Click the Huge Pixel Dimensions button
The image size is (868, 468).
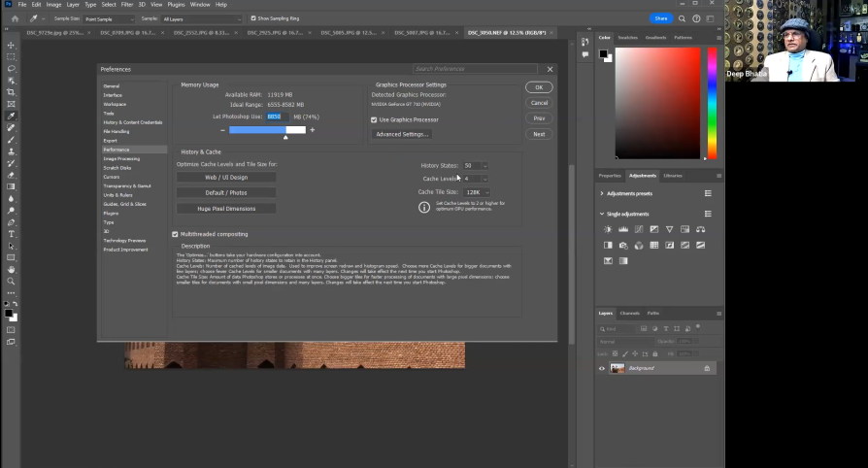click(x=226, y=209)
